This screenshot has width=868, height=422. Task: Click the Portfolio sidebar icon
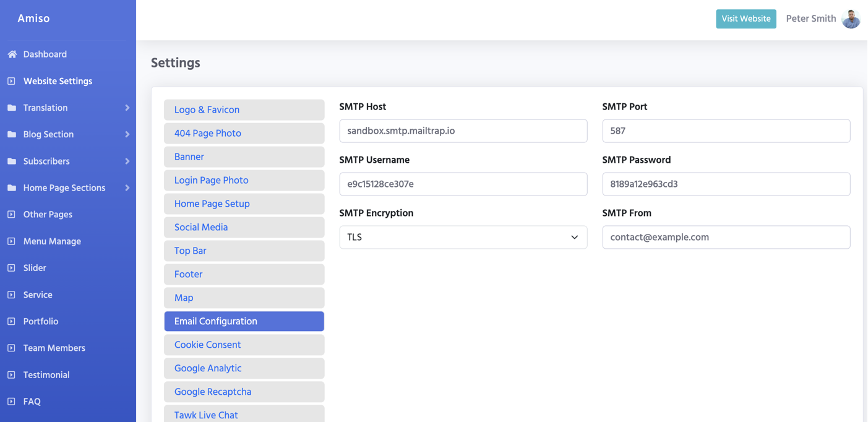click(12, 322)
